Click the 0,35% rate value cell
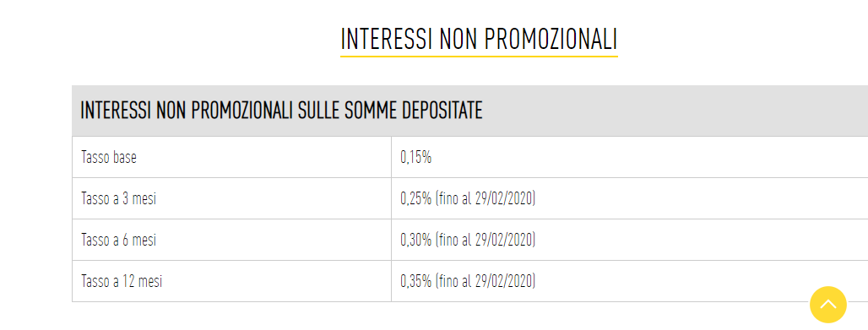Image resolution: width=868 pixels, height=330 pixels. tap(629, 281)
